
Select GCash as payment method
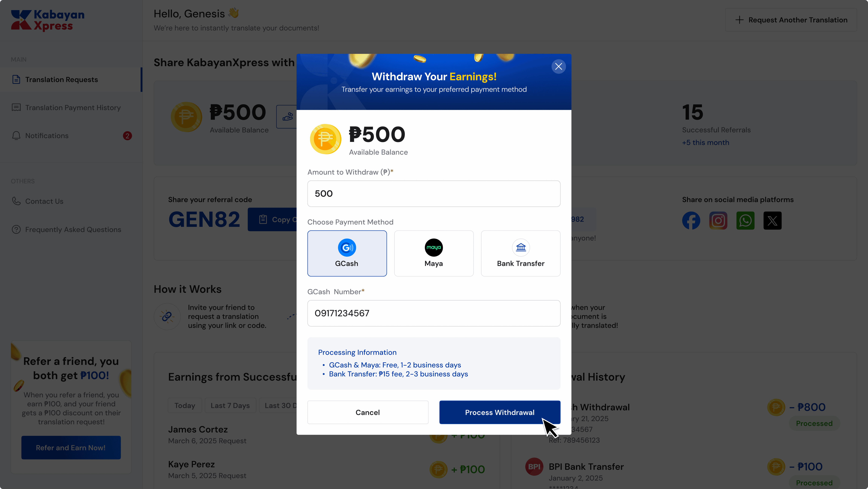347,253
